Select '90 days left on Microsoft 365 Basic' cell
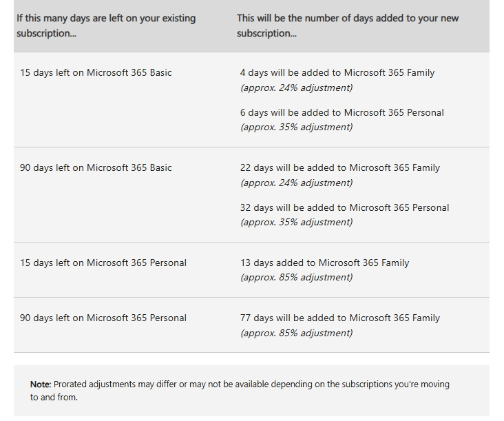This screenshot has height=421, width=504. (x=96, y=168)
